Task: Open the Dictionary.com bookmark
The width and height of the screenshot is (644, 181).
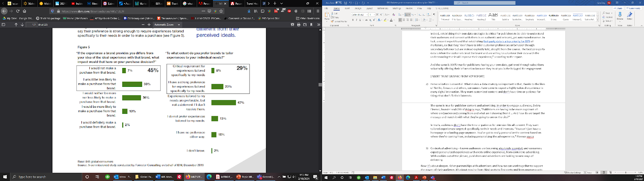Action: pos(139,18)
